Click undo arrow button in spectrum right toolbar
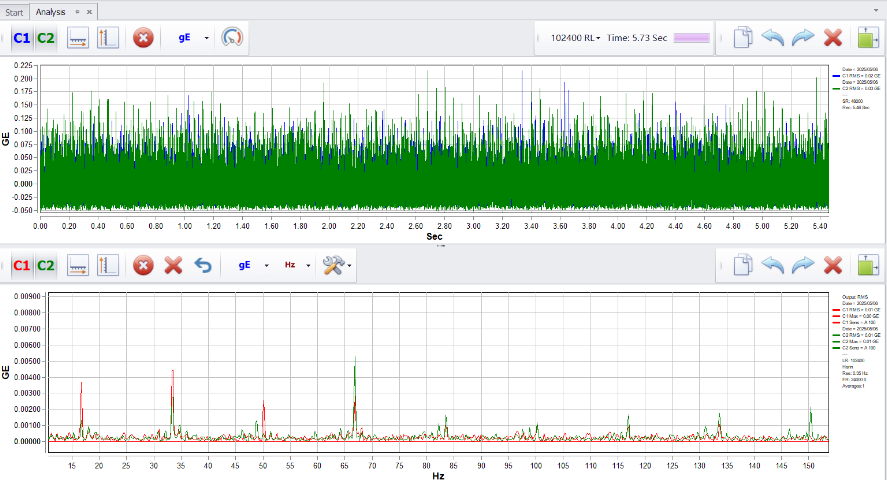 click(773, 265)
